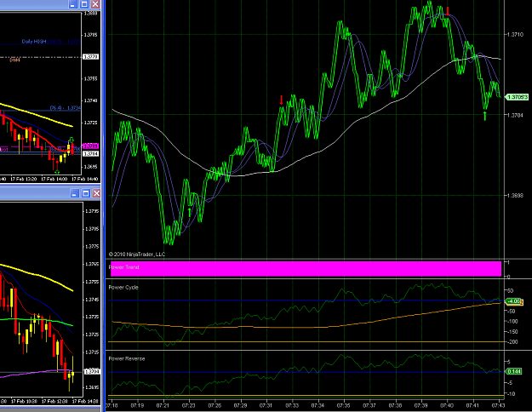
Task: Select the (76.4) - 1.3734 level label
Action: click(x=66, y=108)
